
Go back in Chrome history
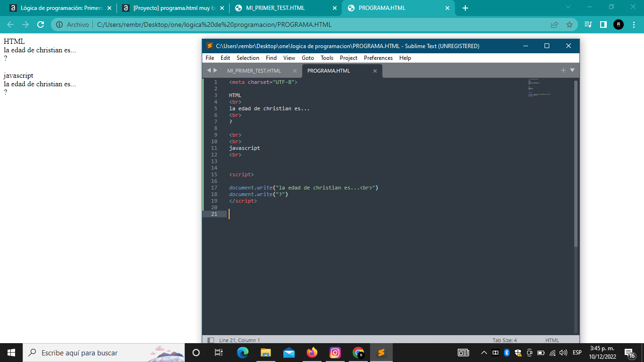[10, 25]
